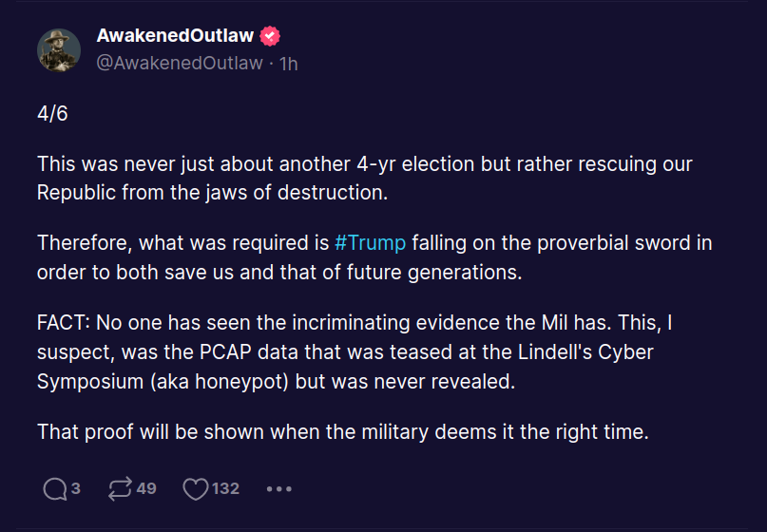Click the red verified badge
This screenshot has height=532, width=767.
[x=271, y=36]
